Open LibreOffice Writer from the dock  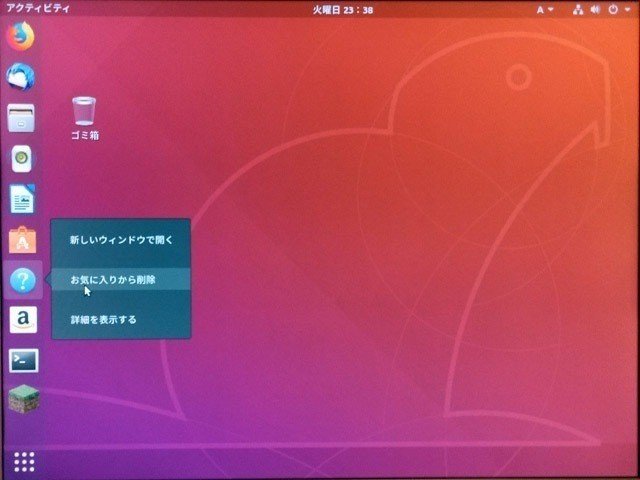click(22, 199)
